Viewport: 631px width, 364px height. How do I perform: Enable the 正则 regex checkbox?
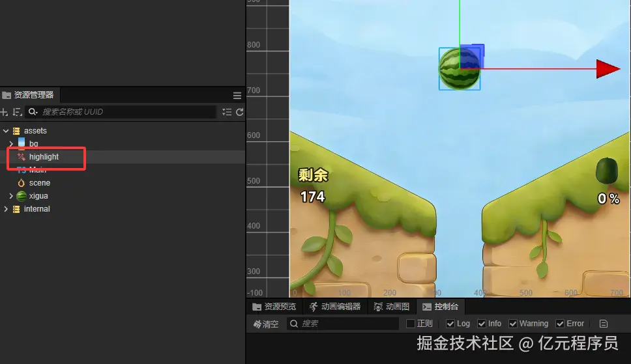[x=411, y=324]
